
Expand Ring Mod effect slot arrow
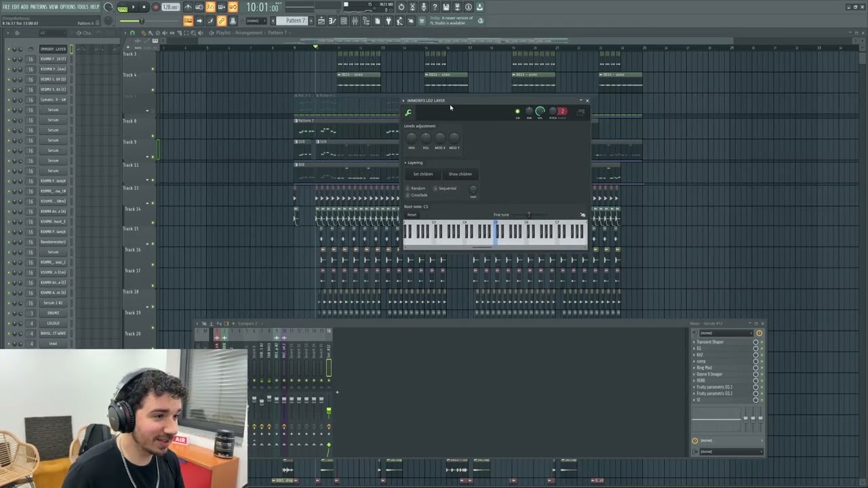coord(694,368)
